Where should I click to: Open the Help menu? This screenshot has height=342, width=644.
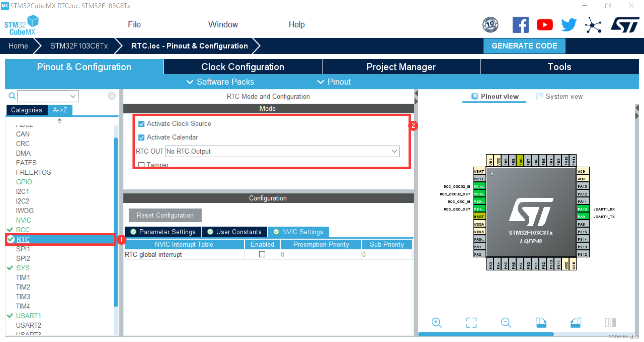[x=297, y=24]
